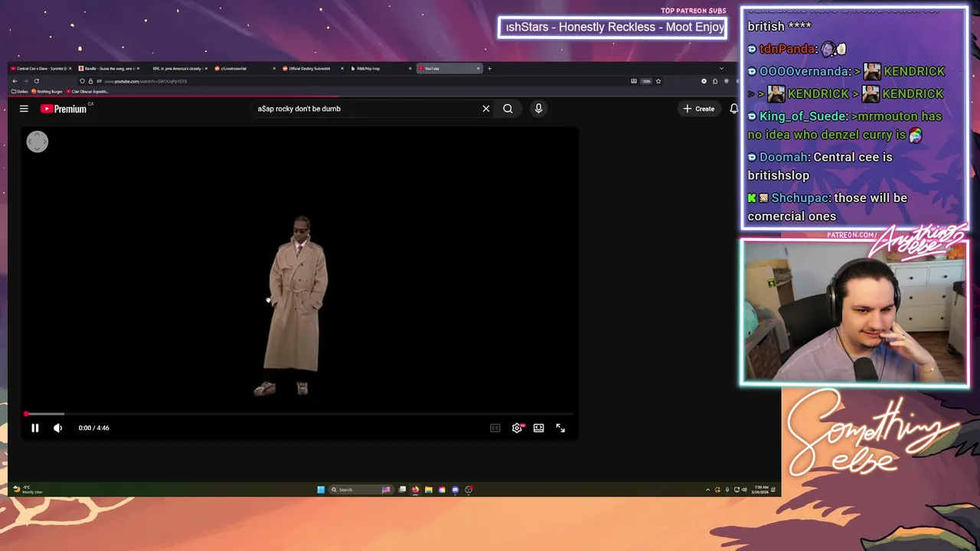Toggle closed captions on the player

tap(495, 428)
